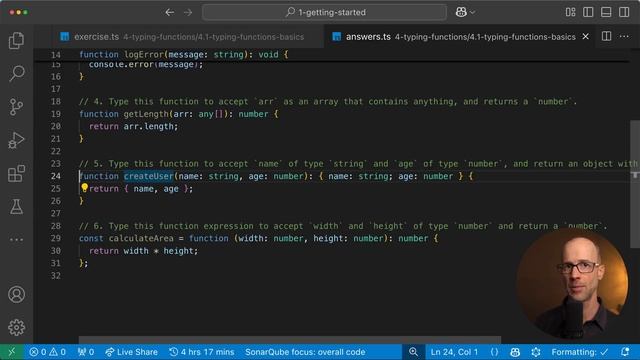640x360 pixels.
Task: Open the Accounts menu
Action: [16, 294]
